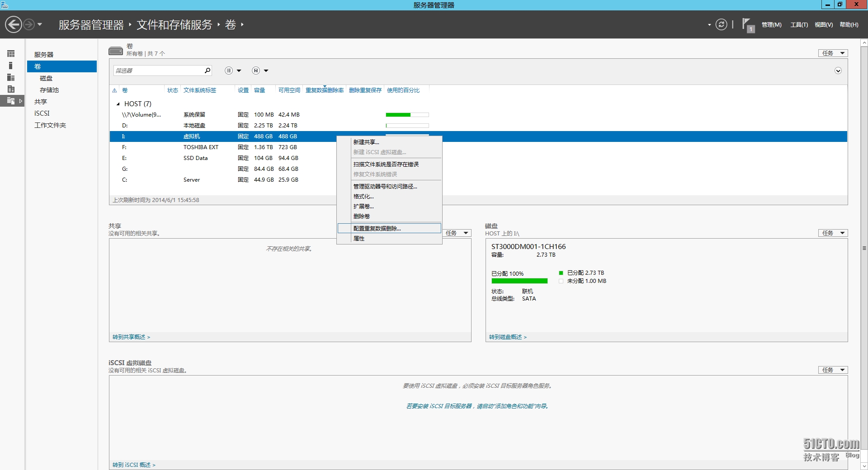The image size is (868, 470).
Task: Choose 新建共享... in context menu
Action: coord(389,142)
